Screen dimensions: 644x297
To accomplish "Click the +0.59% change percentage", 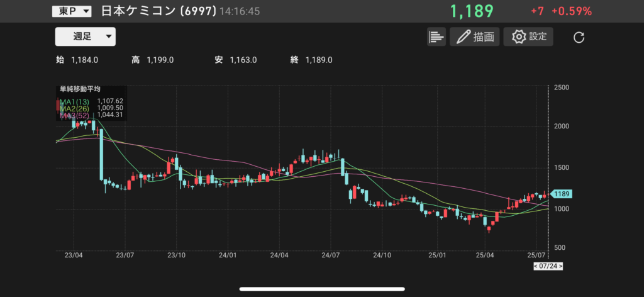I will 572,11.
